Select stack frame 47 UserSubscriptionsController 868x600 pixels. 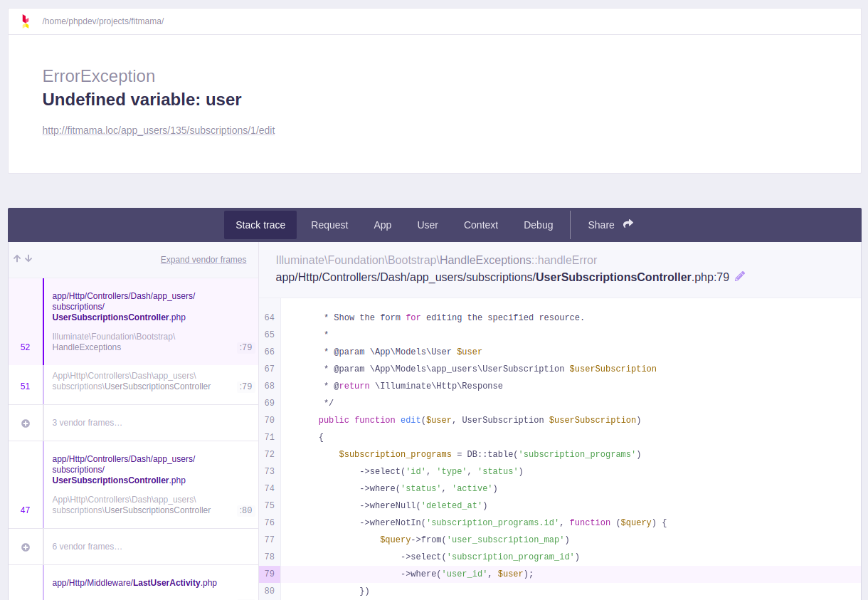coord(142,484)
